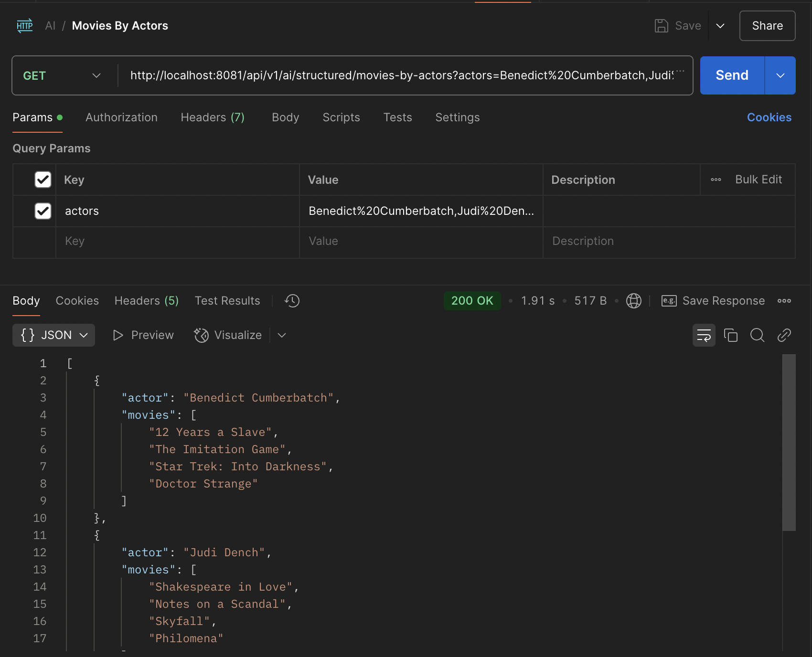Uncheck the actors parameter checkbox
This screenshot has height=657, width=812.
coord(43,211)
